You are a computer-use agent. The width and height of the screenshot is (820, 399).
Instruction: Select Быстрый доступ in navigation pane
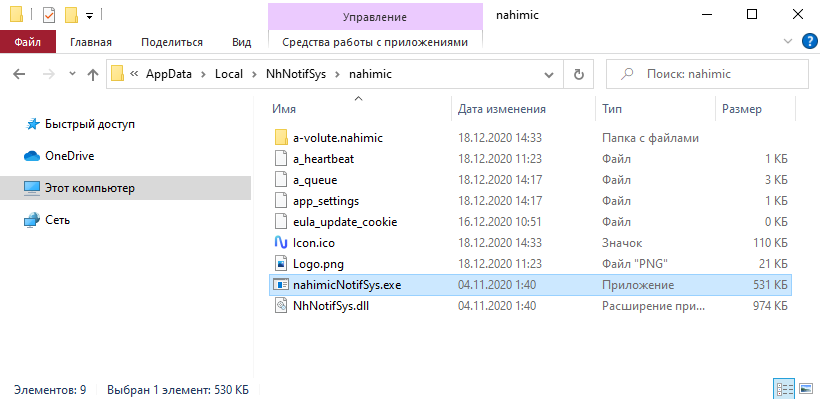90,124
